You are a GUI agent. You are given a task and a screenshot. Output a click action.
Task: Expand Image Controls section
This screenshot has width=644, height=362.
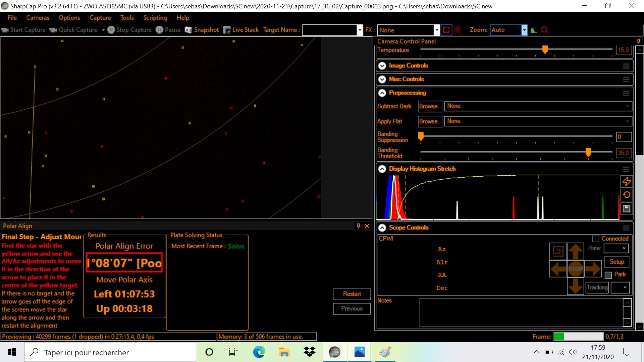tap(382, 66)
